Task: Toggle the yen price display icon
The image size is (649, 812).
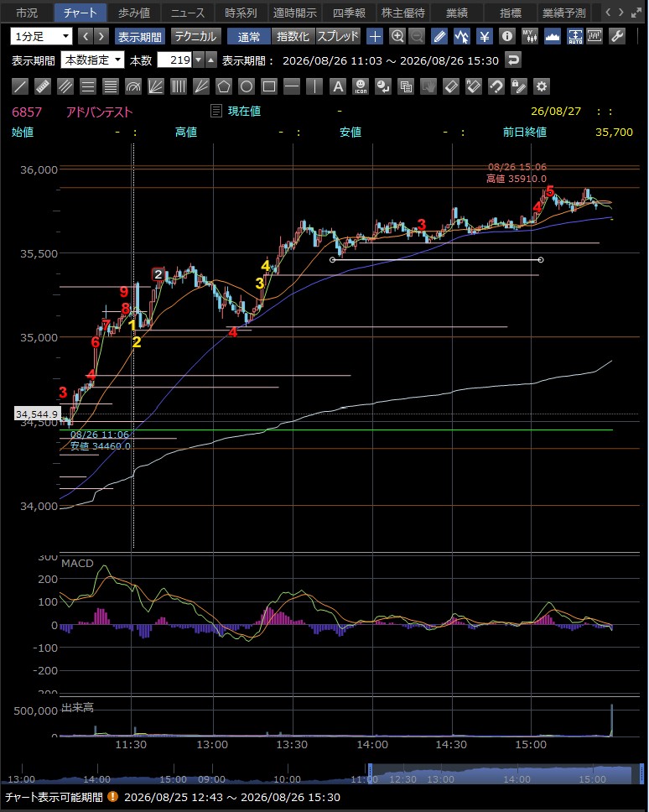Action: tap(485, 36)
